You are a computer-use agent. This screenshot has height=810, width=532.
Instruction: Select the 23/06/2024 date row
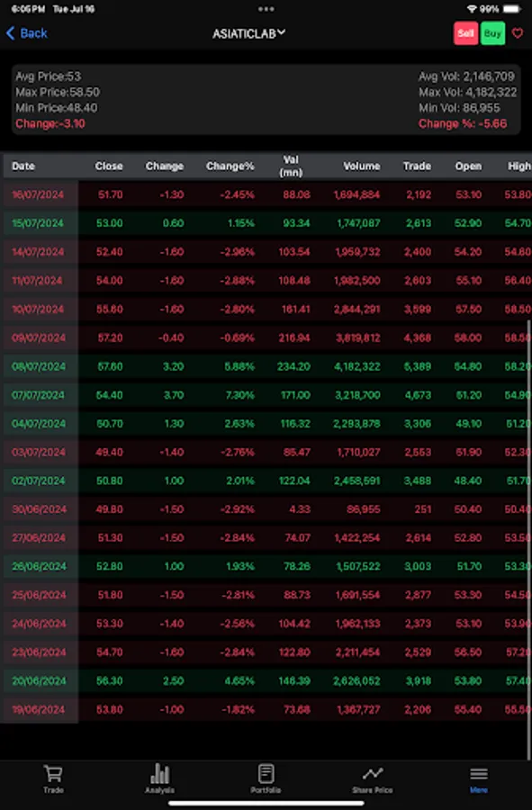pyautogui.click(x=266, y=652)
